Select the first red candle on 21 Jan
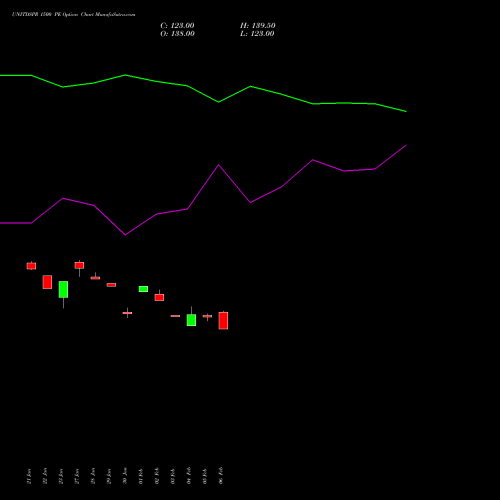The image size is (500, 500). click(x=31, y=266)
